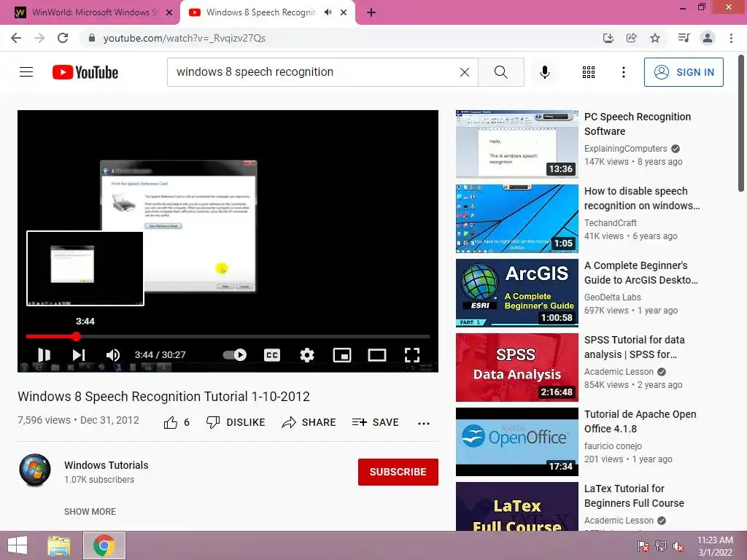The width and height of the screenshot is (747, 560).
Task: Reload the current page
Action: (63, 38)
